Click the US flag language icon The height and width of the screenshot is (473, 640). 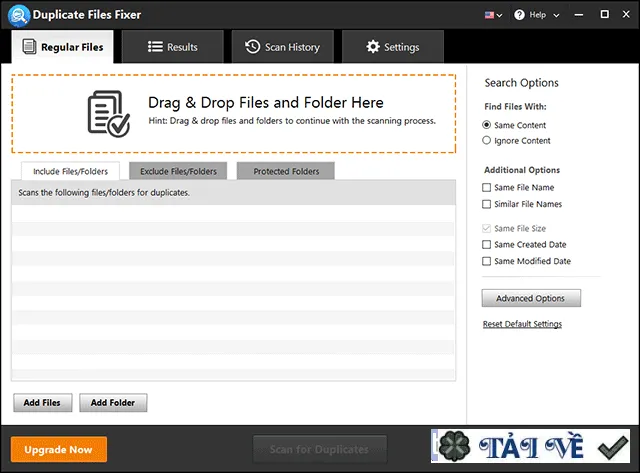489,15
